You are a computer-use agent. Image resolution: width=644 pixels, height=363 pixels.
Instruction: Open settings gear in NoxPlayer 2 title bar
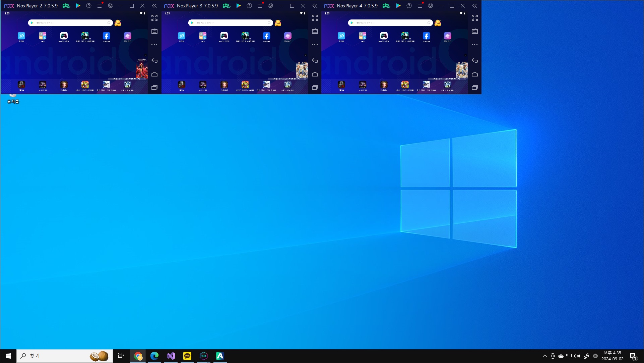pos(110,6)
